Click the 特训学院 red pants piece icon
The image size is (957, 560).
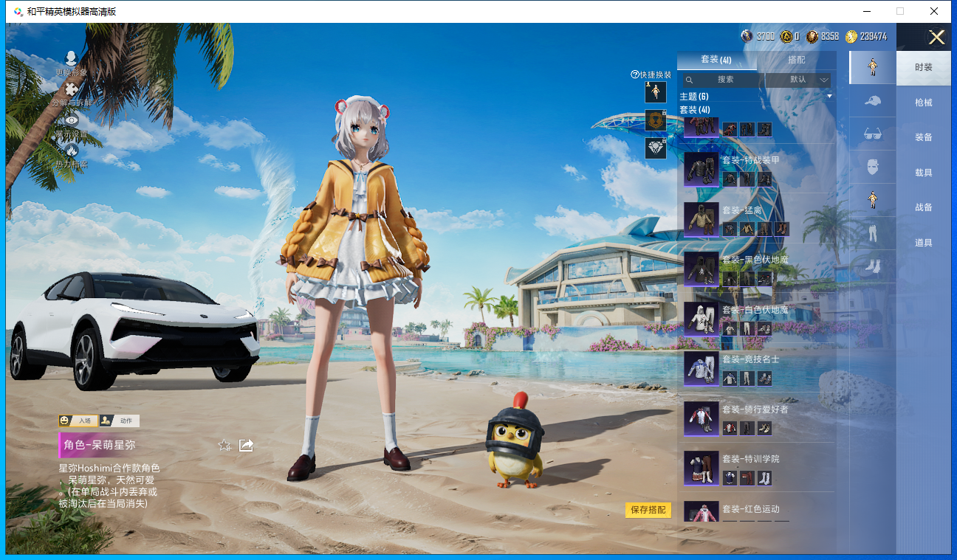[x=747, y=478]
